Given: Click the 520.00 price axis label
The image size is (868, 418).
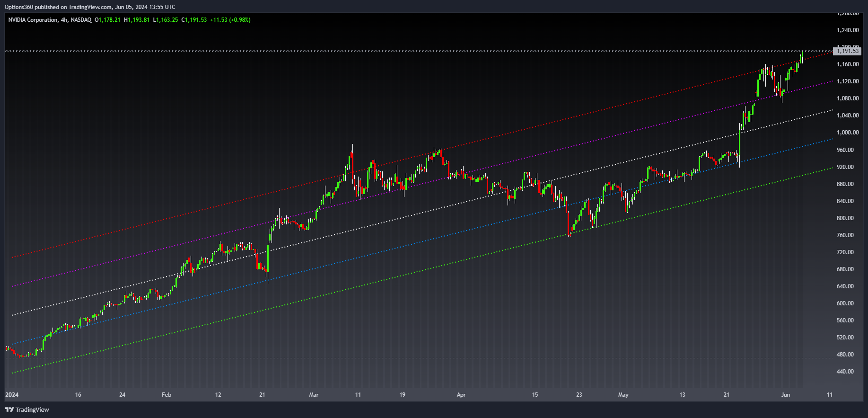Looking at the screenshot, I should pos(845,338).
